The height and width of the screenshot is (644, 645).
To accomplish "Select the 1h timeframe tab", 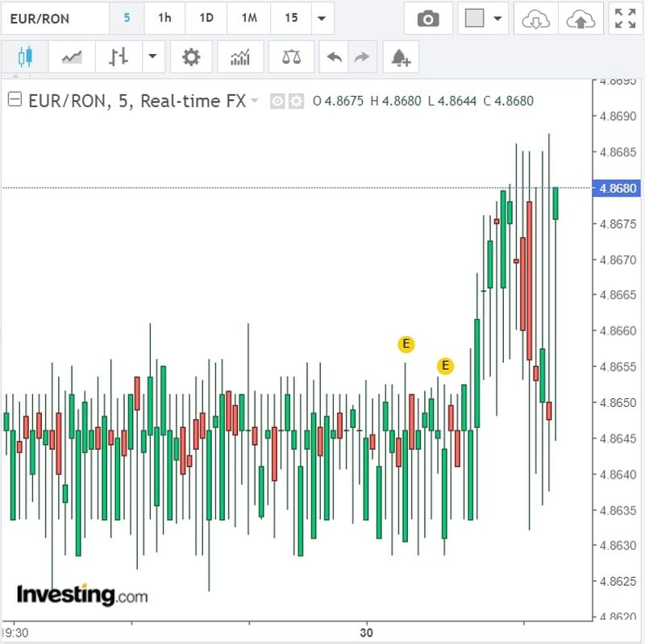I will (x=164, y=19).
